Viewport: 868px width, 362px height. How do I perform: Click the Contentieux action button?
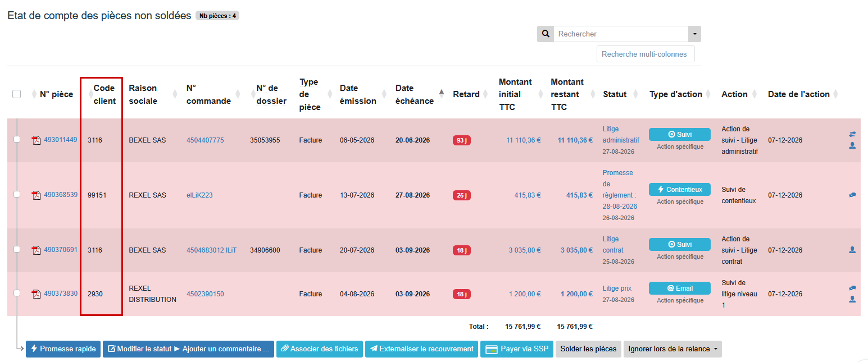pyautogui.click(x=680, y=190)
